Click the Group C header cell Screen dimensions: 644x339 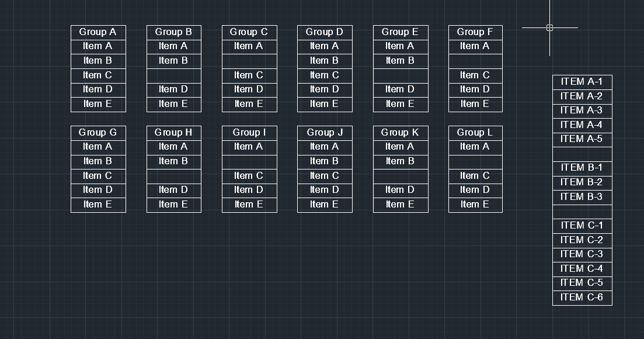pyautogui.click(x=249, y=33)
